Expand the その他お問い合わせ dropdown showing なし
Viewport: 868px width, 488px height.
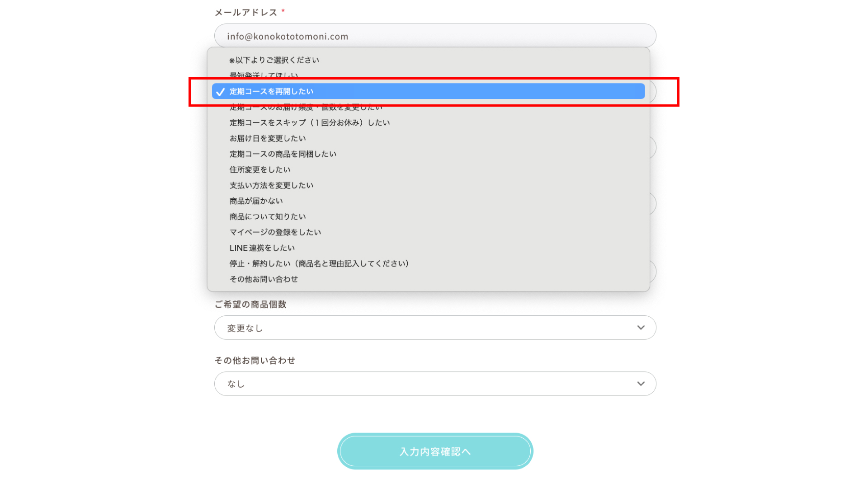click(435, 384)
